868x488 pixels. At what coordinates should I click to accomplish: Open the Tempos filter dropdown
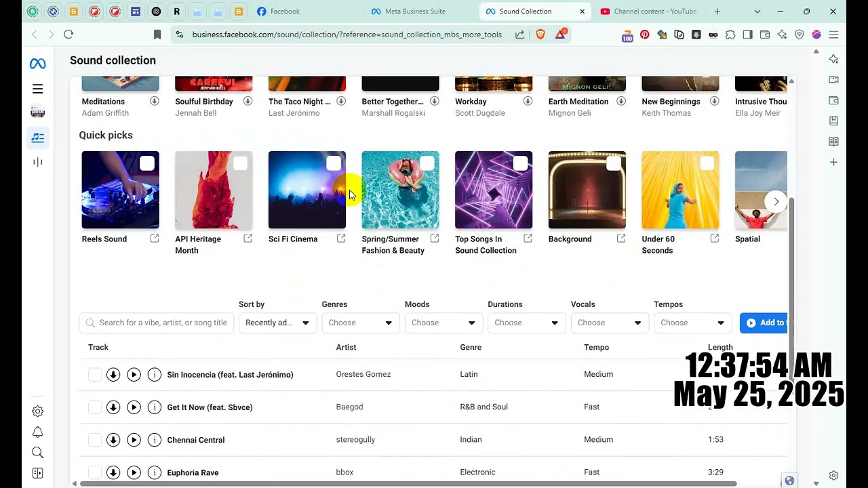[x=693, y=323]
